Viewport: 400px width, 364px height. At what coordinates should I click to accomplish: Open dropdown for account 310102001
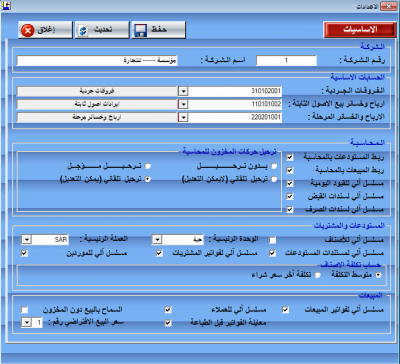click(x=183, y=91)
